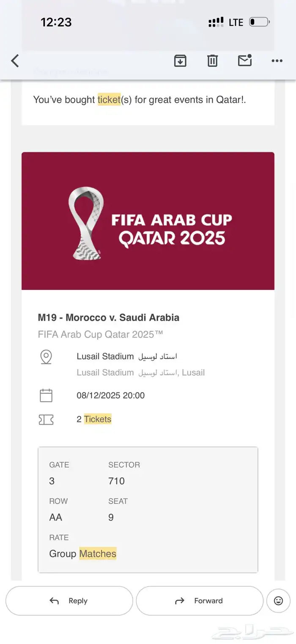
Task: Open the three-dot more options menu
Action: point(277,61)
